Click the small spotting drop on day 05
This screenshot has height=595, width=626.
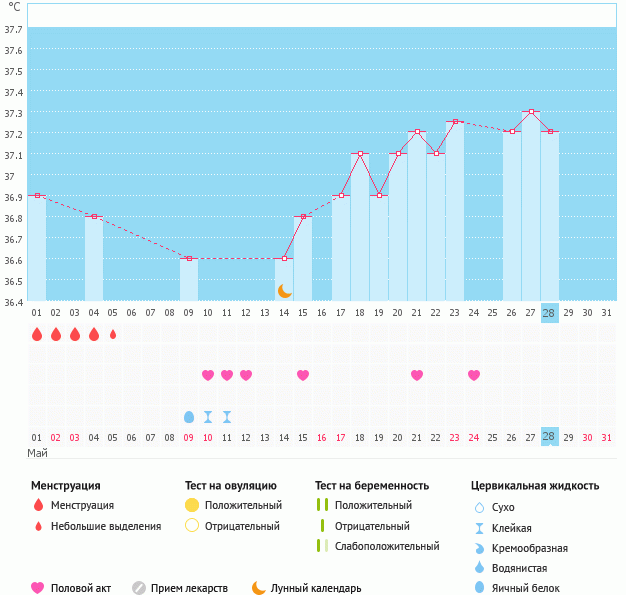pyautogui.click(x=113, y=334)
